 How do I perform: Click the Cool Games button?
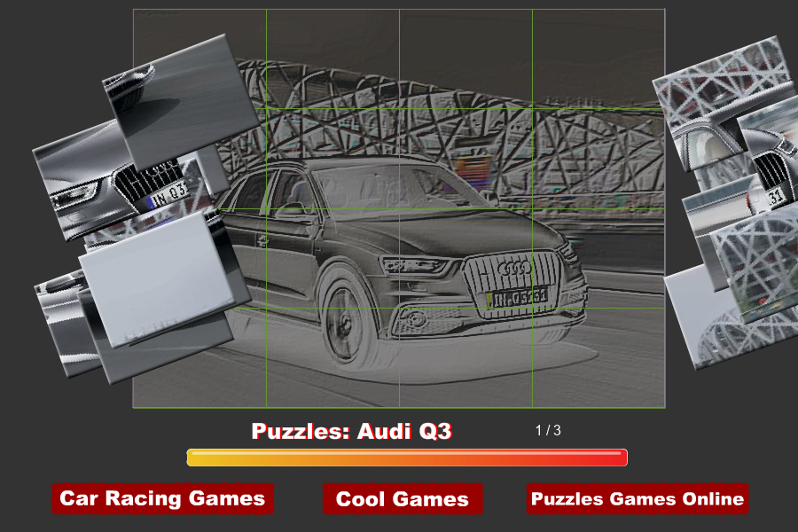click(402, 499)
